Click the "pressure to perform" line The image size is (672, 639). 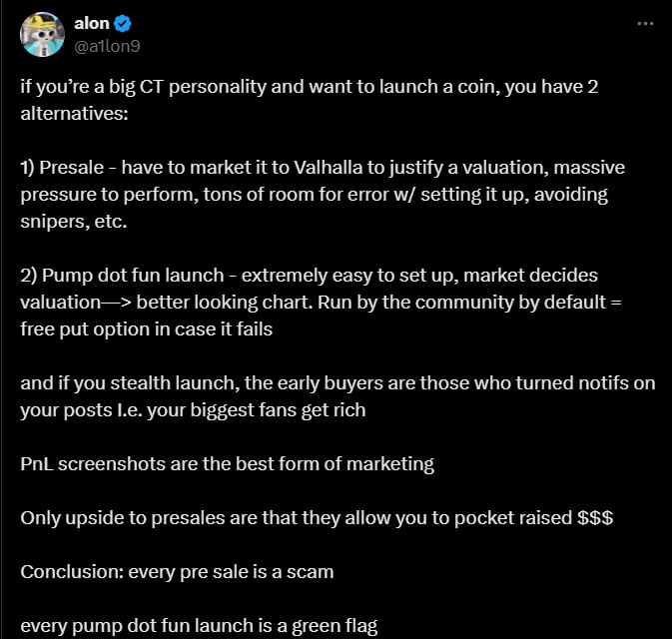(314, 195)
